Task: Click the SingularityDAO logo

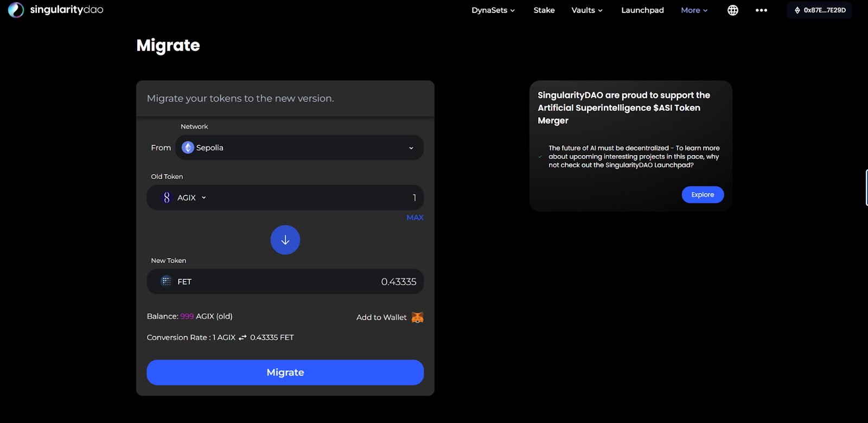Action: coord(55,10)
